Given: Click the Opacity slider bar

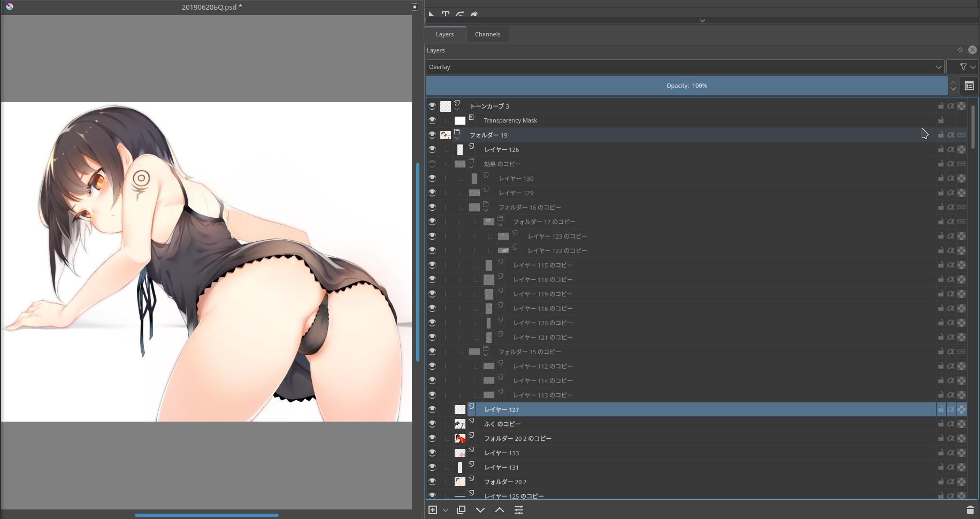Looking at the screenshot, I should point(686,86).
